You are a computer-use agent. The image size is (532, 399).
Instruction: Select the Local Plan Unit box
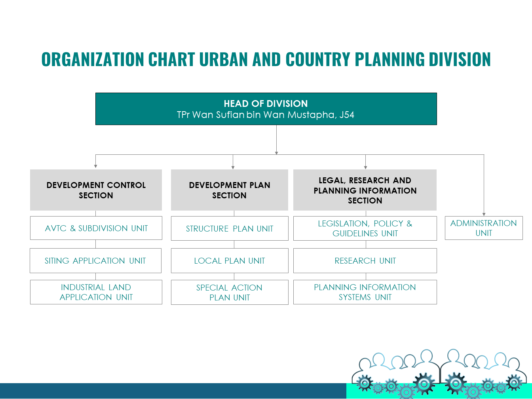pyautogui.click(x=229, y=260)
